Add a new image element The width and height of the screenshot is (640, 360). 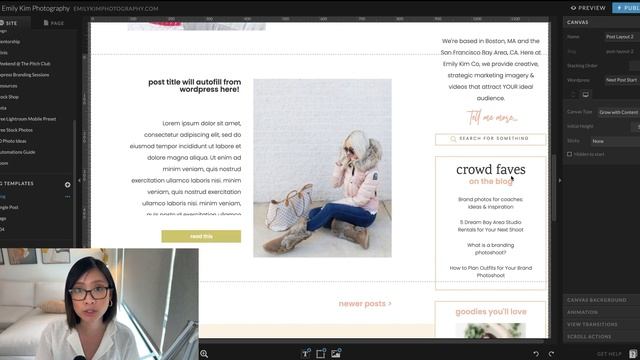[336, 353]
